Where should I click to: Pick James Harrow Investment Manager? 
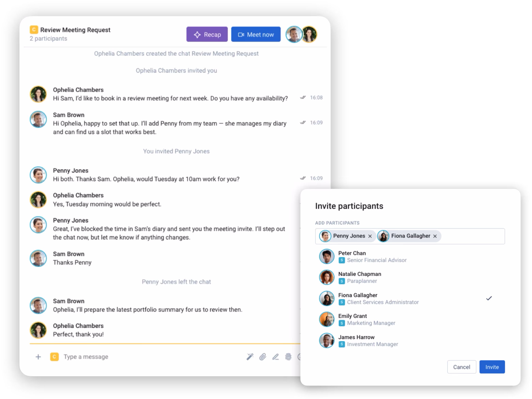pos(410,341)
